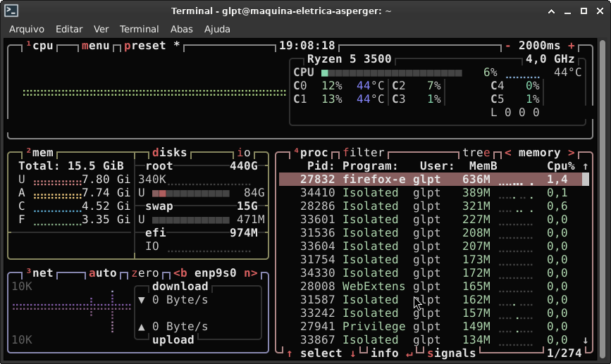This screenshot has width=611, height=364.
Task: Click the Ryzen 5 3500 CPU name
Action: pos(349,59)
